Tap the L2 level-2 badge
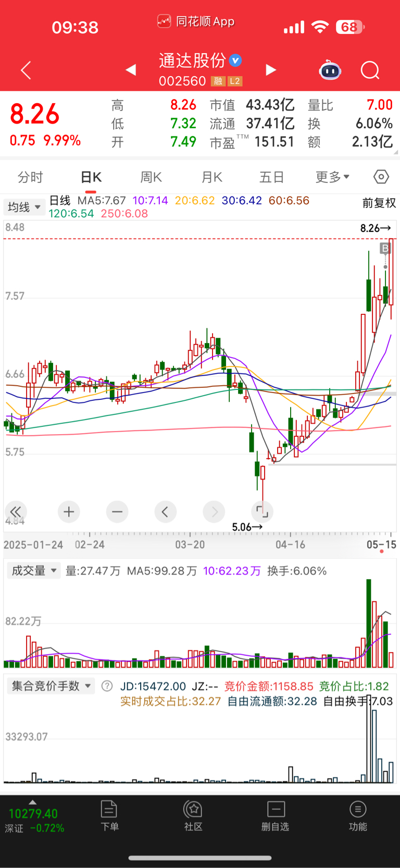 [x=235, y=81]
